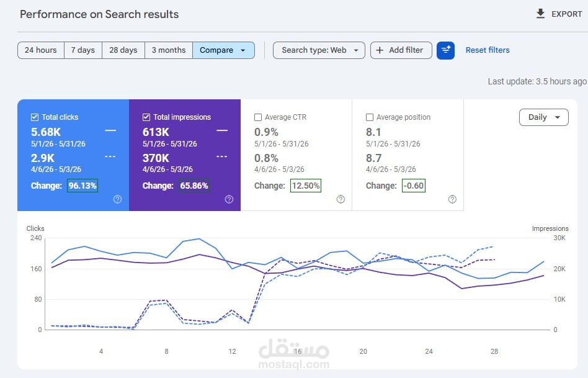Click the 96.13% change value
This screenshot has width=588, height=378.
pyautogui.click(x=82, y=186)
